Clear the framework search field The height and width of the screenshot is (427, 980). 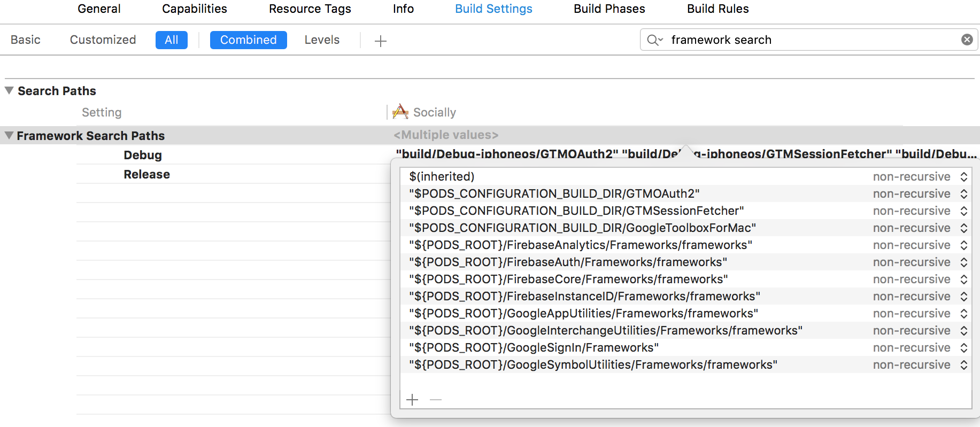[x=967, y=40]
